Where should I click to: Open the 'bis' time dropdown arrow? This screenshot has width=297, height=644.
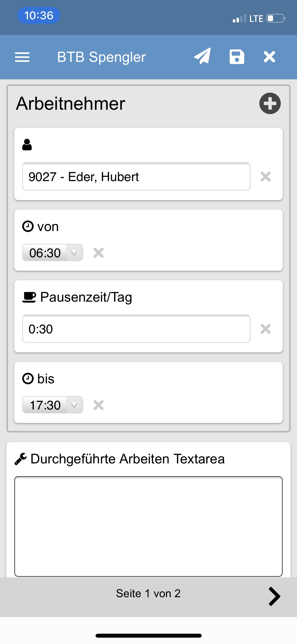coord(74,405)
